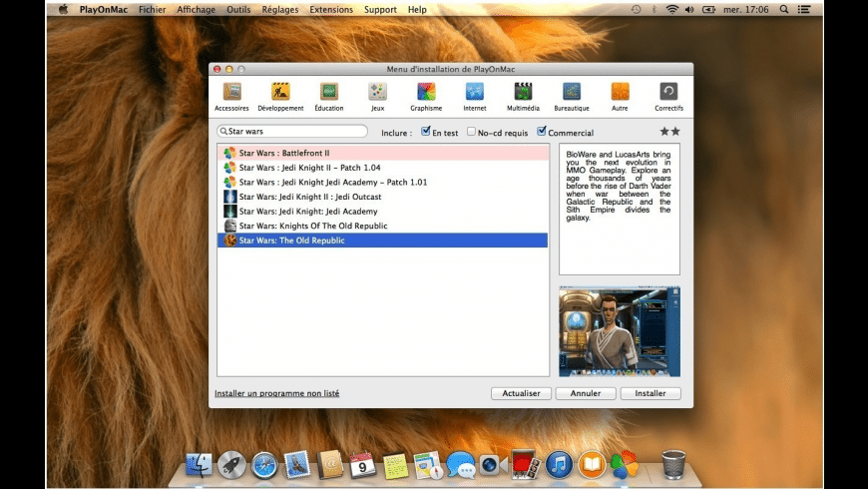
Task: Click the star rating icons
Action: pyautogui.click(x=669, y=132)
